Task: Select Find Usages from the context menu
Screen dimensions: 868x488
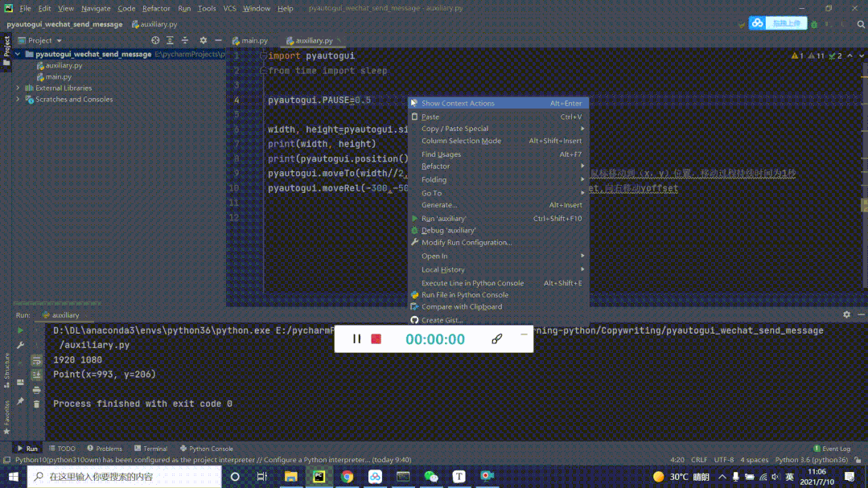Action: [x=447, y=153]
